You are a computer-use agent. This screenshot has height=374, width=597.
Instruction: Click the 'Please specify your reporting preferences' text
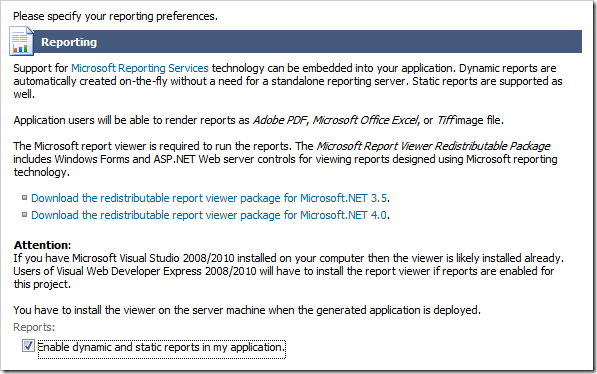[x=115, y=16]
